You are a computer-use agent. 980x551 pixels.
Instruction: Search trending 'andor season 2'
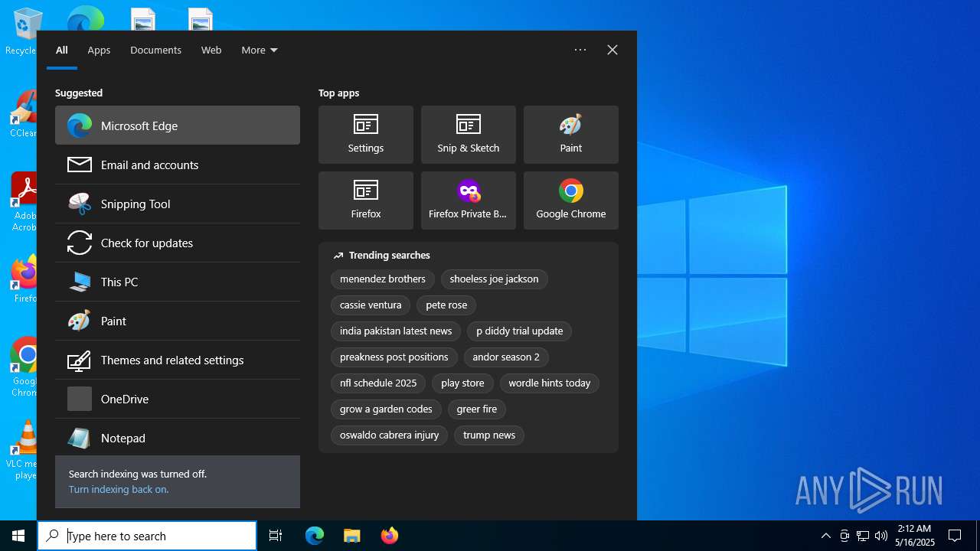(506, 357)
